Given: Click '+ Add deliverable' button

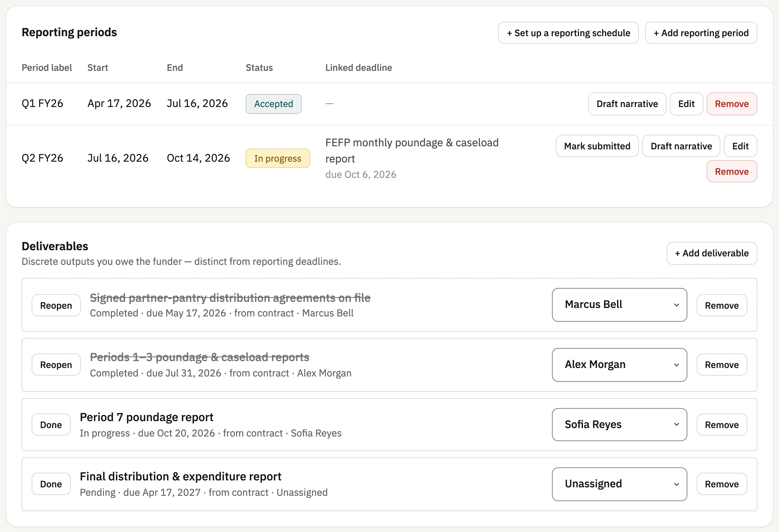Looking at the screenshot, I should click(712, 254).
